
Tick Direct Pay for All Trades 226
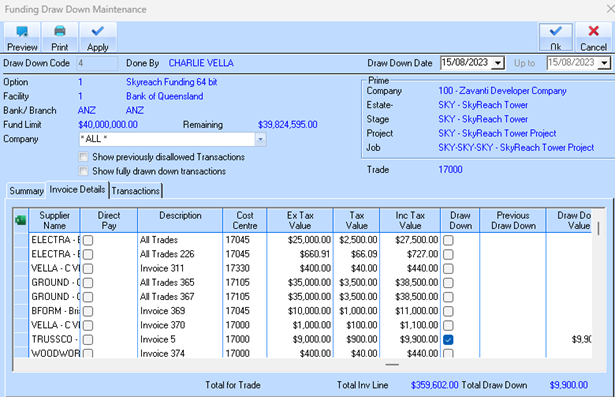88,255
